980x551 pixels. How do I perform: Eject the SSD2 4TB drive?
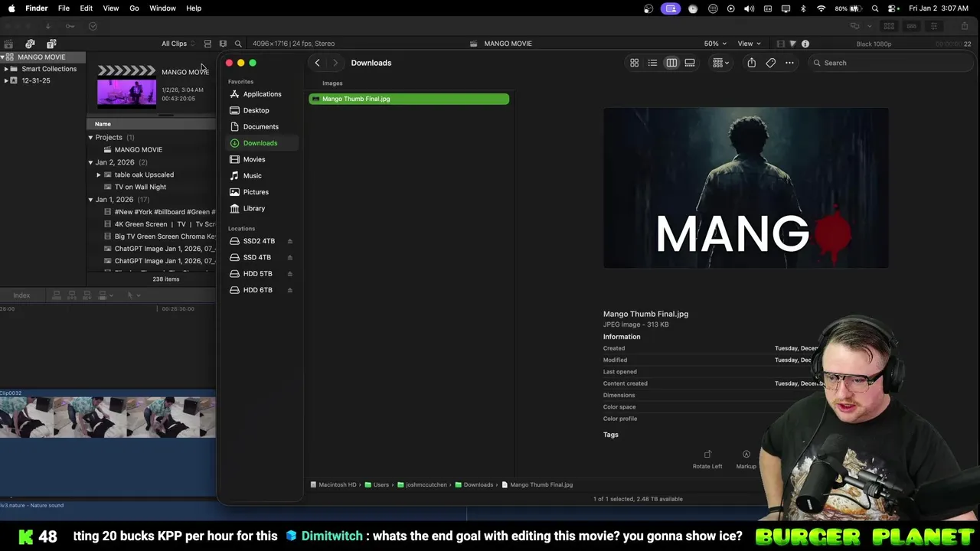289,241
